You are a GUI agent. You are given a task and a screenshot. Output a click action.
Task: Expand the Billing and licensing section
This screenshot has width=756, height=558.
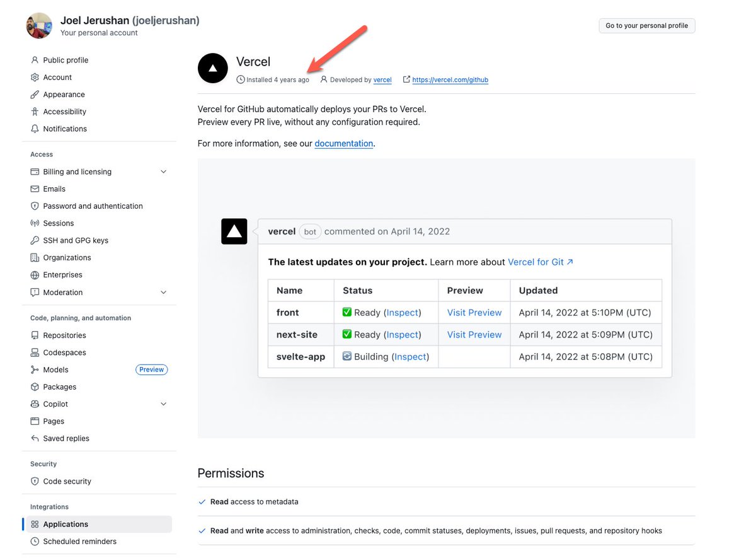coord(163,171)
